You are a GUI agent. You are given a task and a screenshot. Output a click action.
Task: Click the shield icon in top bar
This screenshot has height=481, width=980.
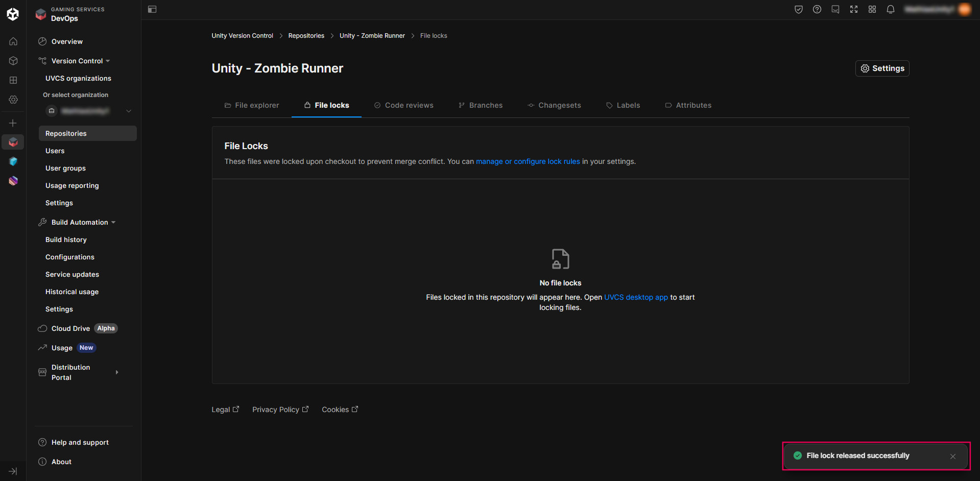[x=798, y=9]
